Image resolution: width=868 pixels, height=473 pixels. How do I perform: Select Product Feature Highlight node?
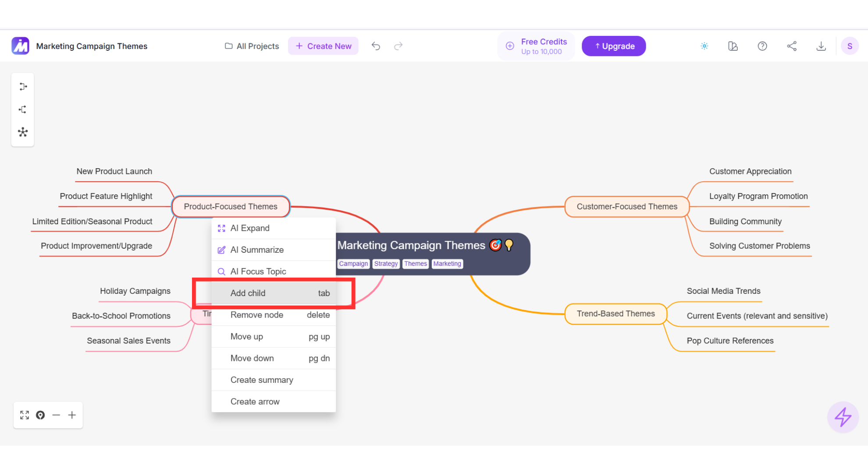tap(106, 196)
